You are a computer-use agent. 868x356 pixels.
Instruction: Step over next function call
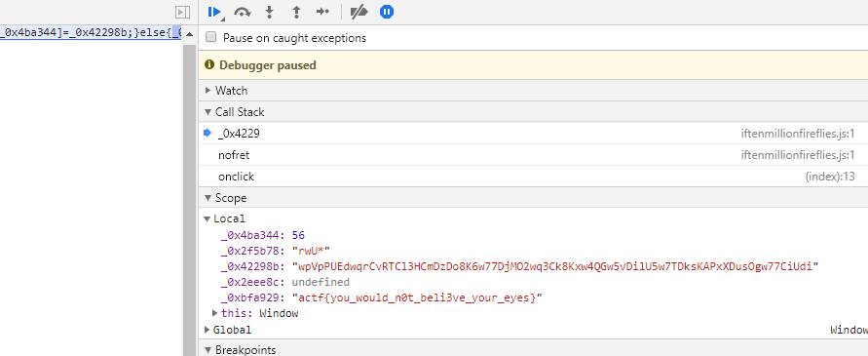coord(242,12)
